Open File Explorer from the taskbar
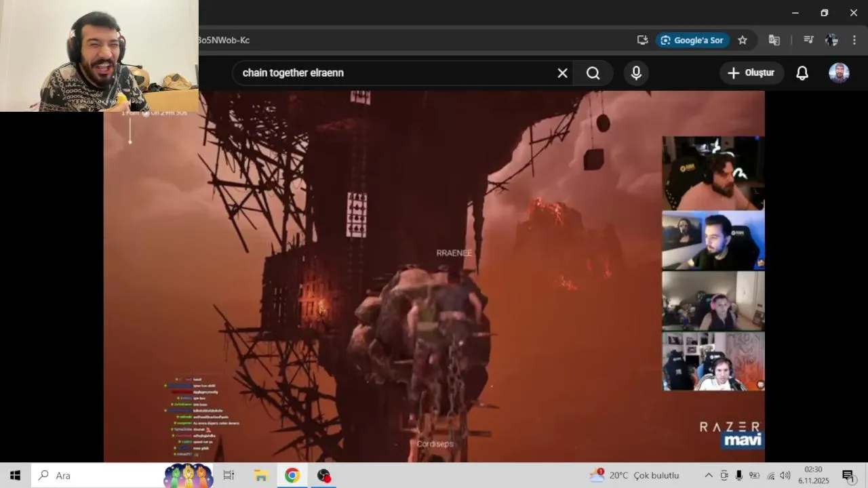The width and height of the screenshot is (868, 488). click(261, 475)
